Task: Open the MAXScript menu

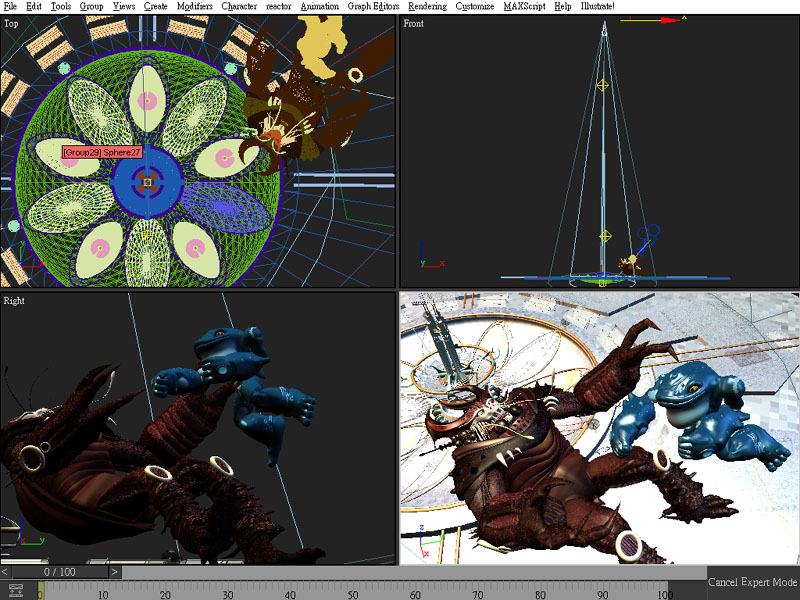Action: pyautogui.click(x=524, y=6)
